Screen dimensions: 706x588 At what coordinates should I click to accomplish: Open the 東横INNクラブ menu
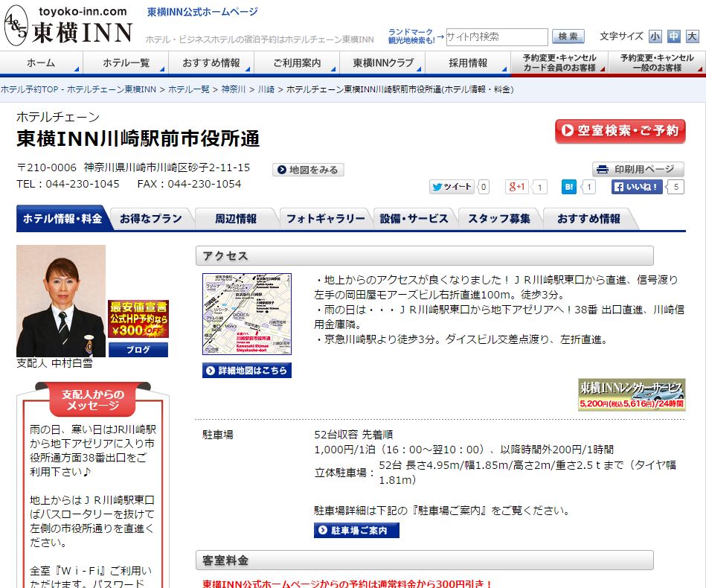click(382, 63)
